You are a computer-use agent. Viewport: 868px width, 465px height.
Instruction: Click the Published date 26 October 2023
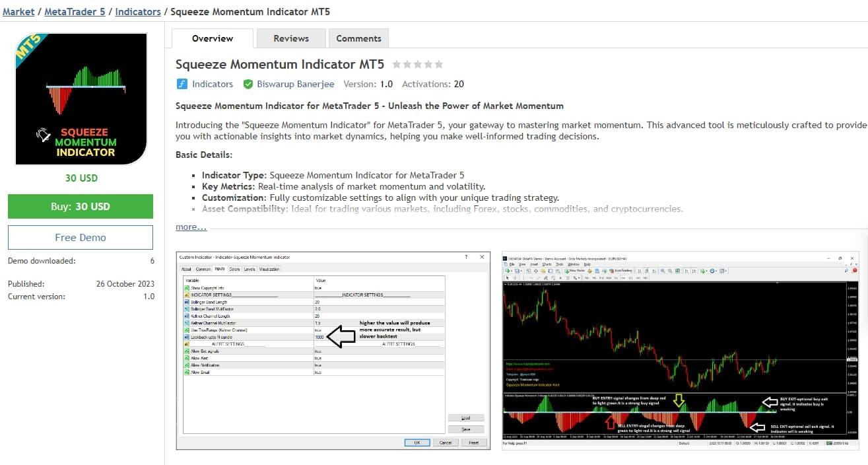coord(125,283)
